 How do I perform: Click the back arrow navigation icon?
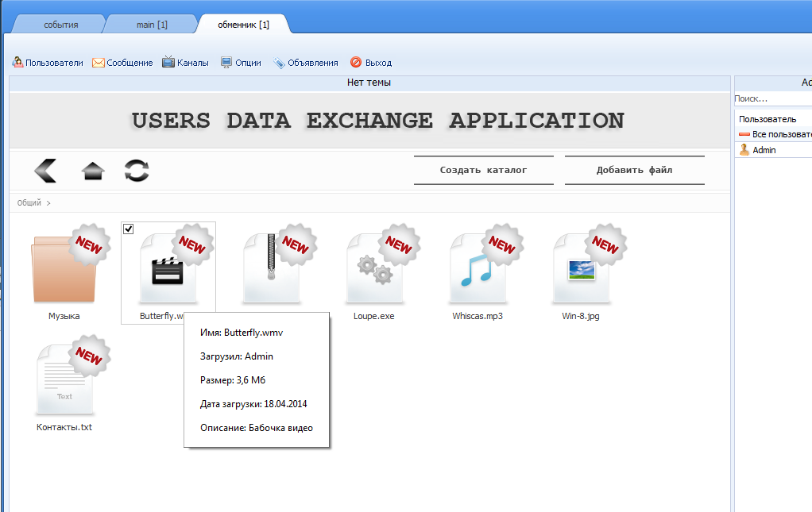(x=45, y=170)
